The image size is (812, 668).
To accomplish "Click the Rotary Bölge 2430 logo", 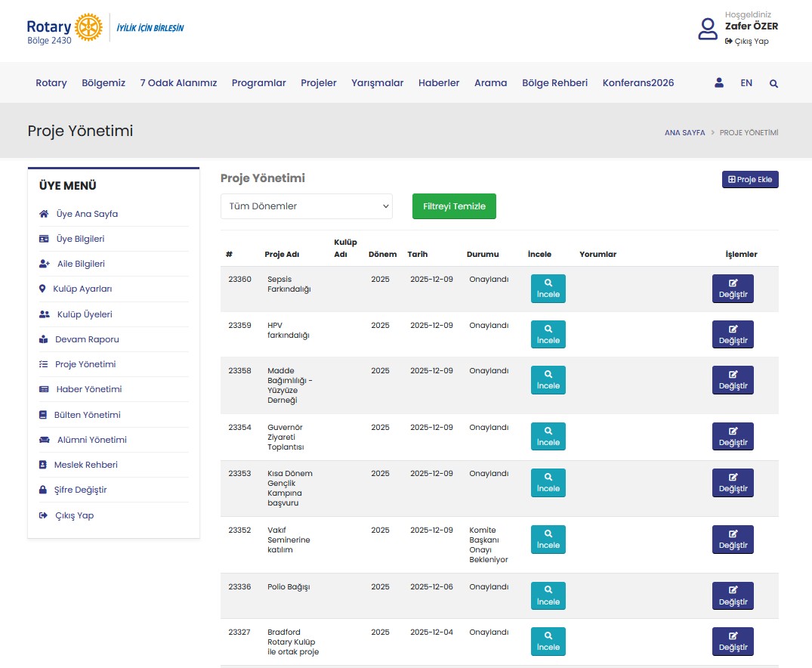I will [64, 29].
